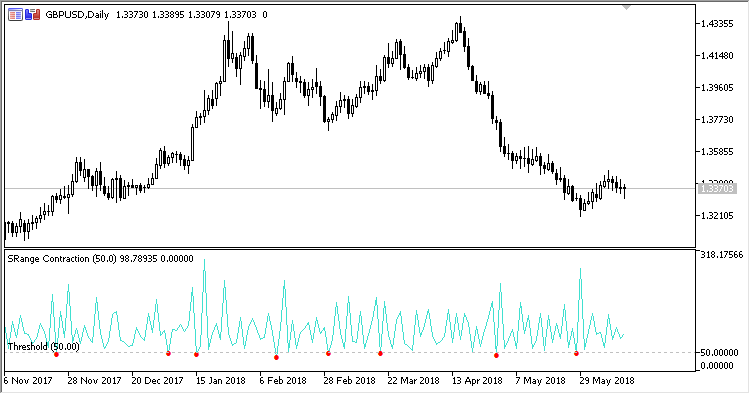Click the chart shift triangle marker at top
The height and width of the screenshot is (394, 750).
click(627, 8)
